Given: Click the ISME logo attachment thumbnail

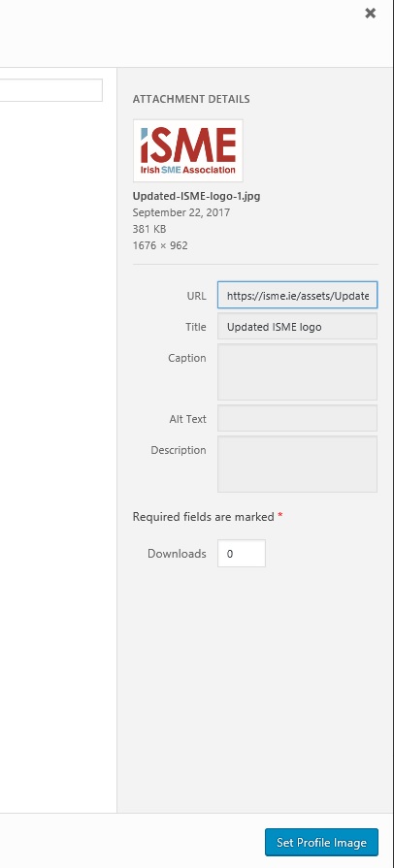Looking at the screenshot, I should [x=188, y=150].
